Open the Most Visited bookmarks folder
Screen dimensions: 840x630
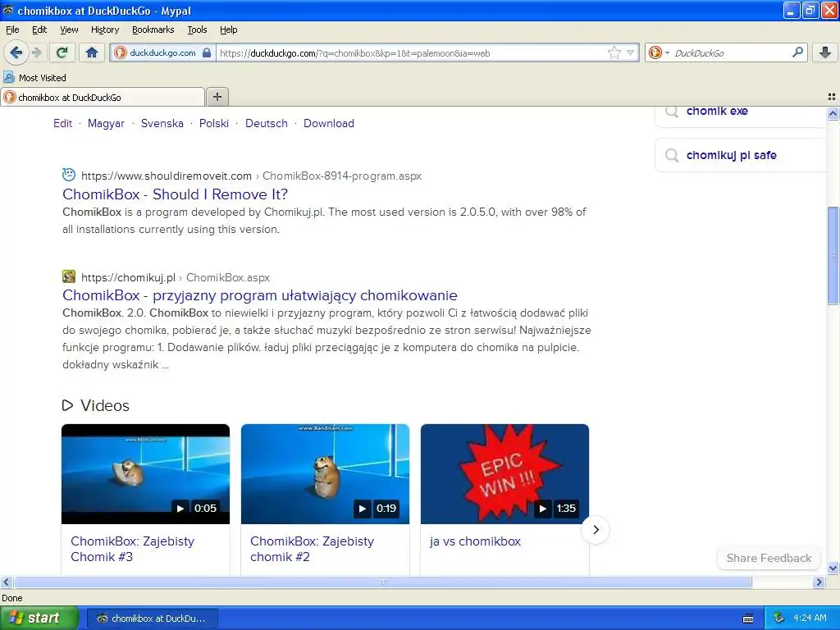pos(34,78)
